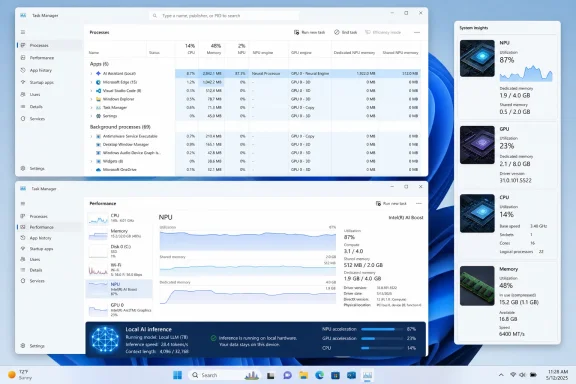Click the Microsoft OneDrive cloud icon
The width and height of the screenshot is (576, 384).
click(x=98, y=169)
